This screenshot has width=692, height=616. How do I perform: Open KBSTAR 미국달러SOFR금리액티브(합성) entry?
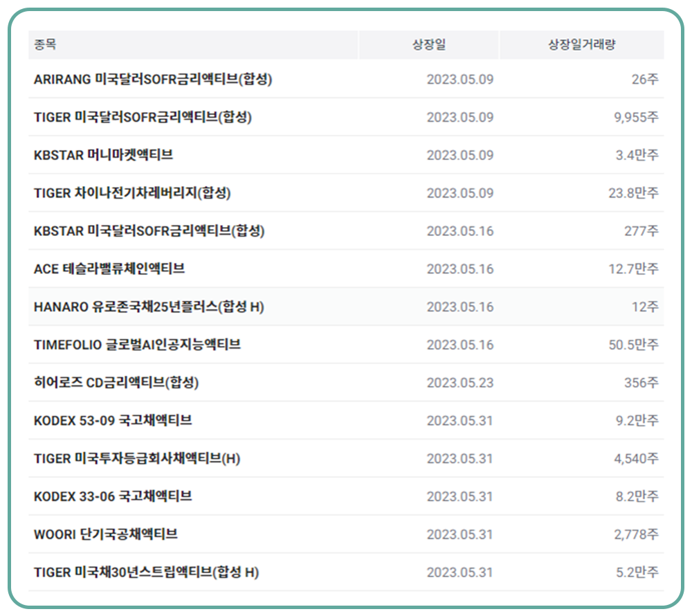tap(149, 231)
